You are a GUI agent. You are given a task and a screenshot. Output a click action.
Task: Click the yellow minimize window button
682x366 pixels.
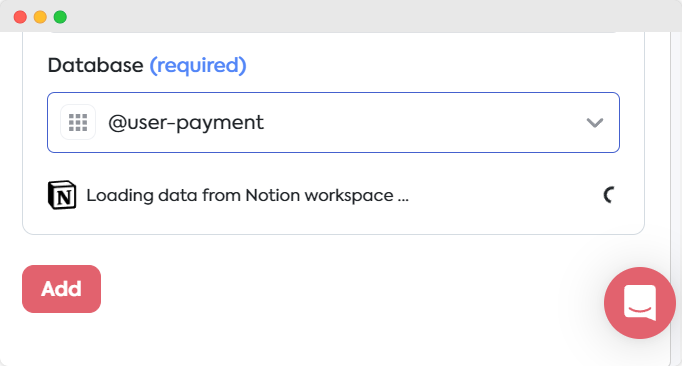[x=40, y=17]
